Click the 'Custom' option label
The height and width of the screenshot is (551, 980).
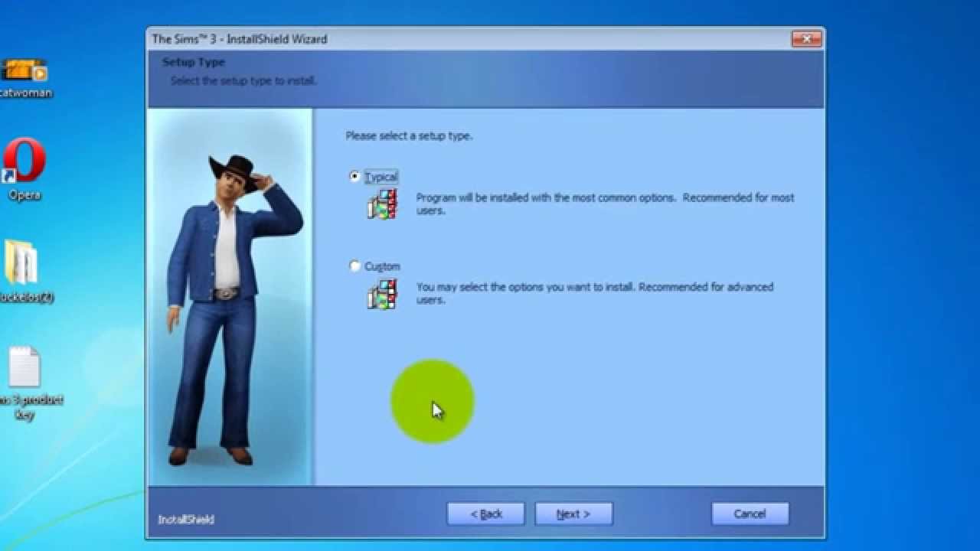click(382, 266)
